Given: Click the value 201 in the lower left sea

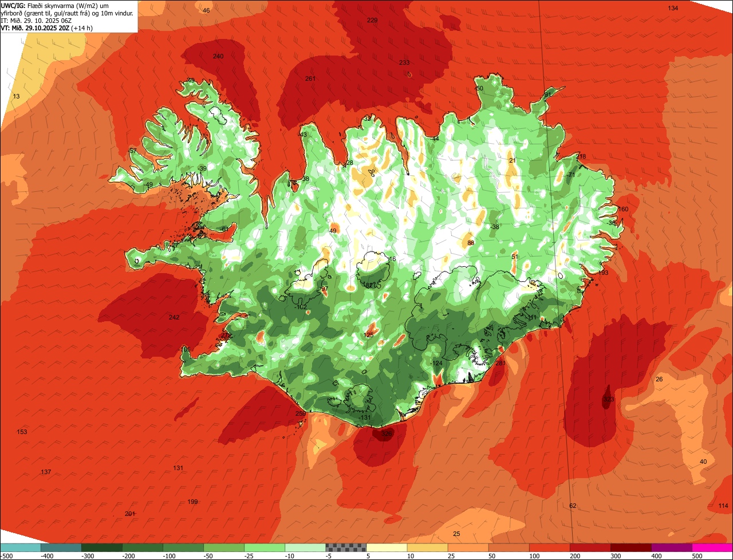Looking at the screenshot, I should [130, 514].
